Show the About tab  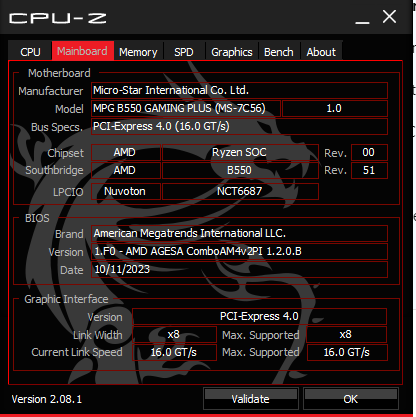point(321,52)
